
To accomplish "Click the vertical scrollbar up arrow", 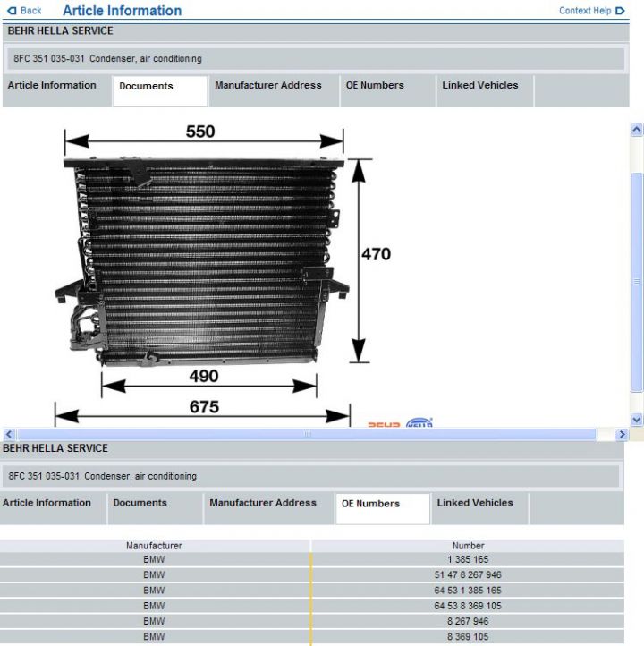I will click(x=637, y=130).
